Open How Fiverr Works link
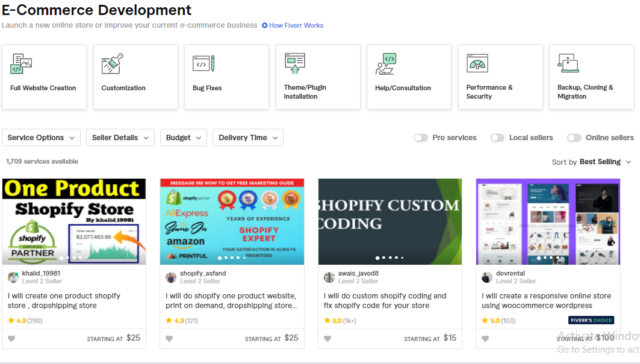The height and width of the screenshot is (364, 640). point(296,25)
